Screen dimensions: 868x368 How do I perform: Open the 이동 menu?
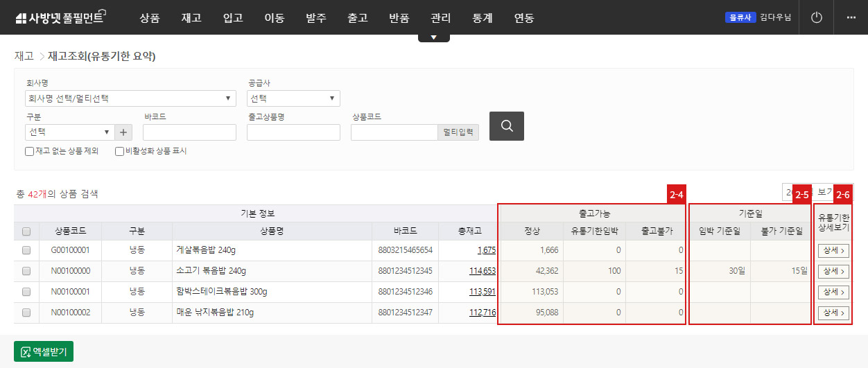coord(275,18)
